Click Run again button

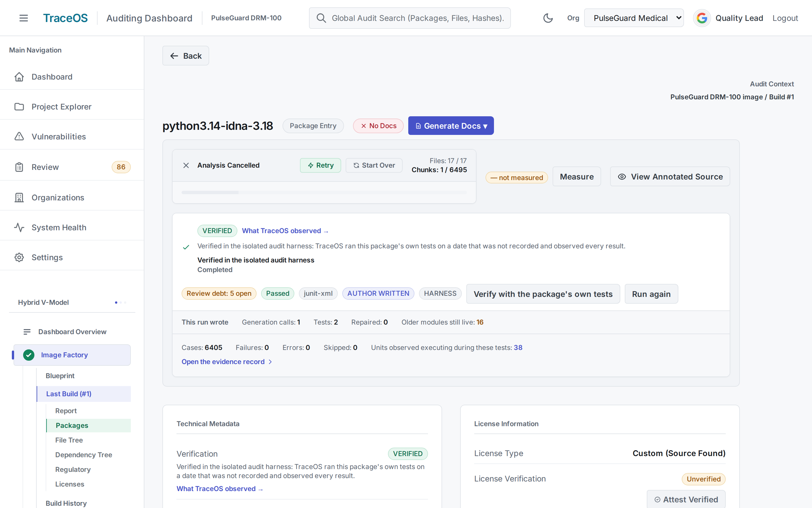click(x=651, y=294)
